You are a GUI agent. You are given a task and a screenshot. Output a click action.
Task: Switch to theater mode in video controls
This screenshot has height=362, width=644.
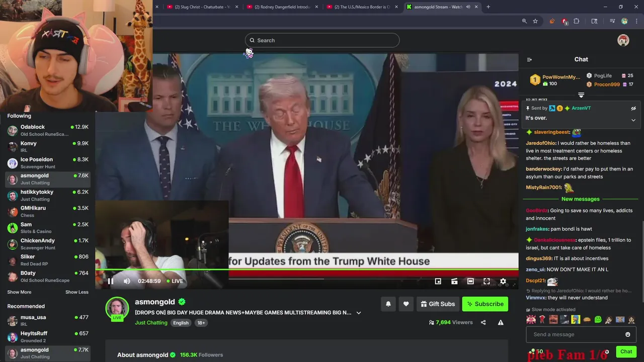(470, 282)
